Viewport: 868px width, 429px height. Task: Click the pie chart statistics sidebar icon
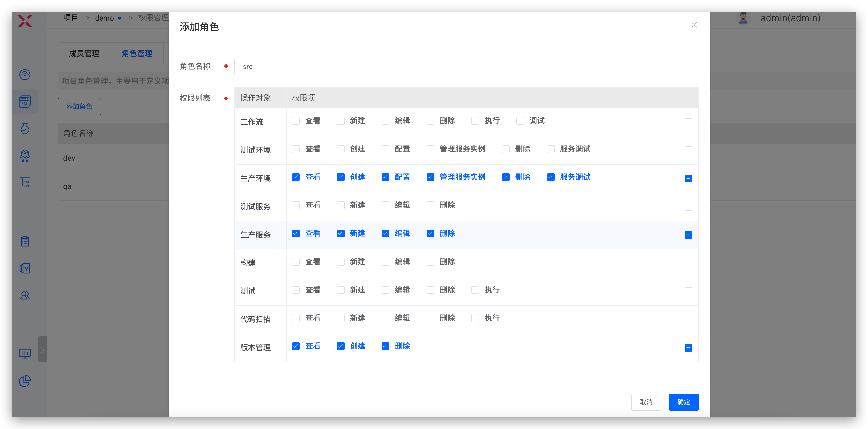click(x=25, y=381)
